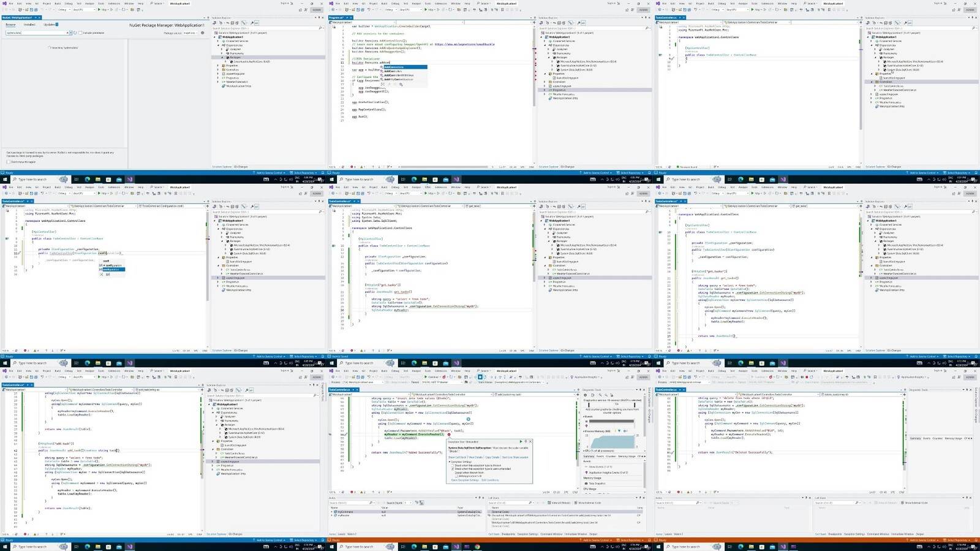Expand the myCommand row in the Autos panel
This screenshot has height=551, width=980.
[x=333, y=512]
